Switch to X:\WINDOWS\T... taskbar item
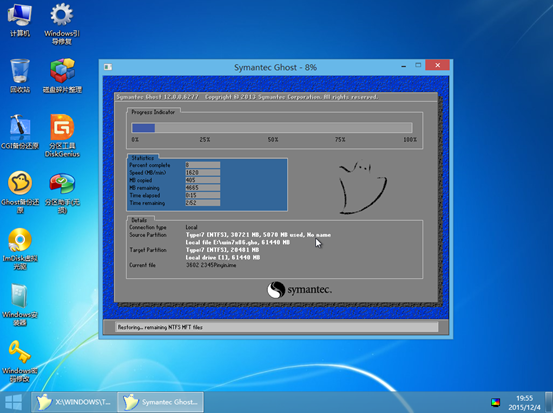 coord(74,402)
